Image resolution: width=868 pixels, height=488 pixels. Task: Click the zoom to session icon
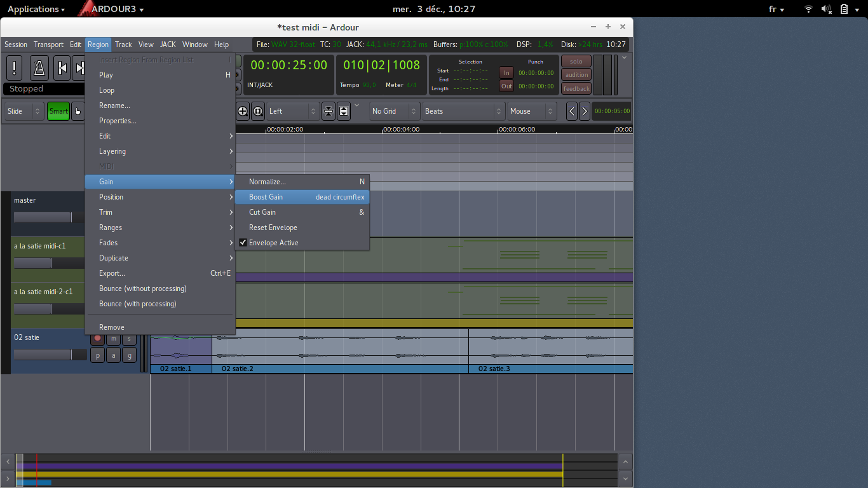pyautogui.click(x=258, y=111)
